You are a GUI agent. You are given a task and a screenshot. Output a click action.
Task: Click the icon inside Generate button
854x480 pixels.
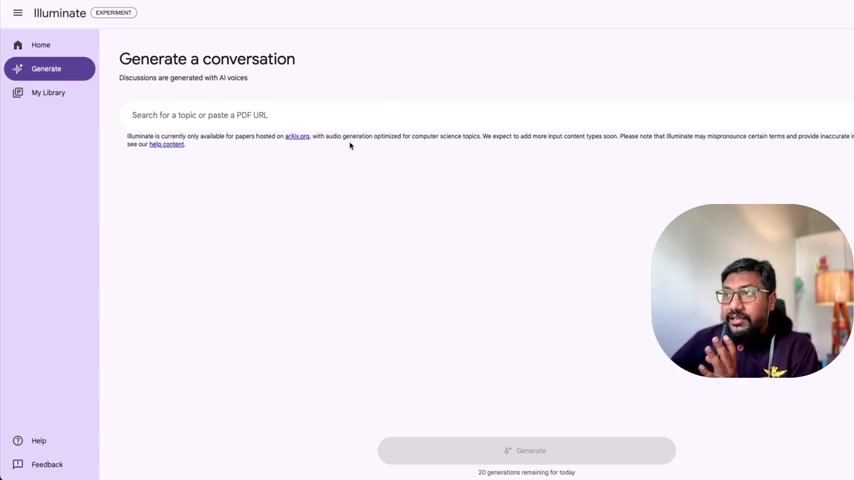click(507, 451)
